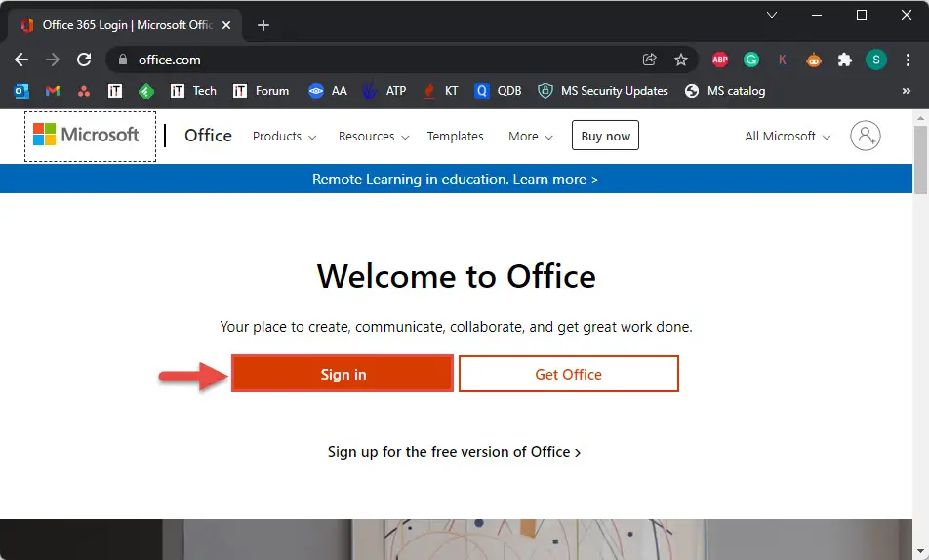Open the Extensions puzzle piece menu
This screenshot has height=560, width=929.
click(845, 60)
